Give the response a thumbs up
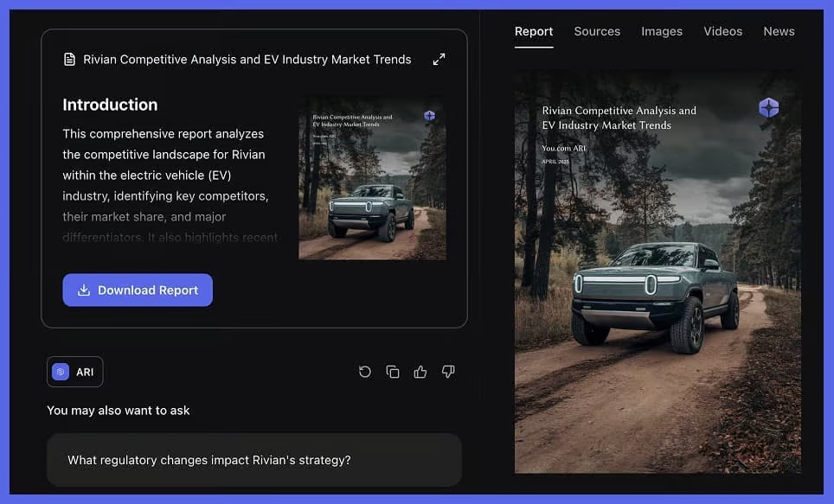 (x=420, y=372)
